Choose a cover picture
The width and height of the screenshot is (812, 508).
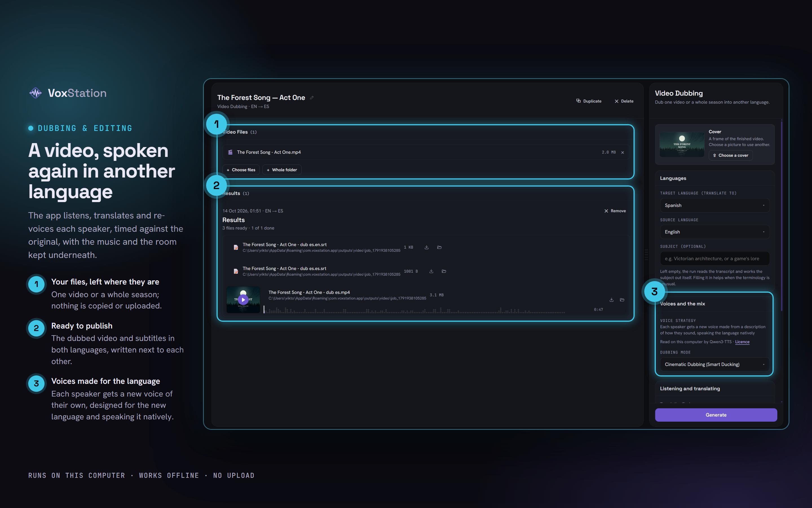coord(731,155)
